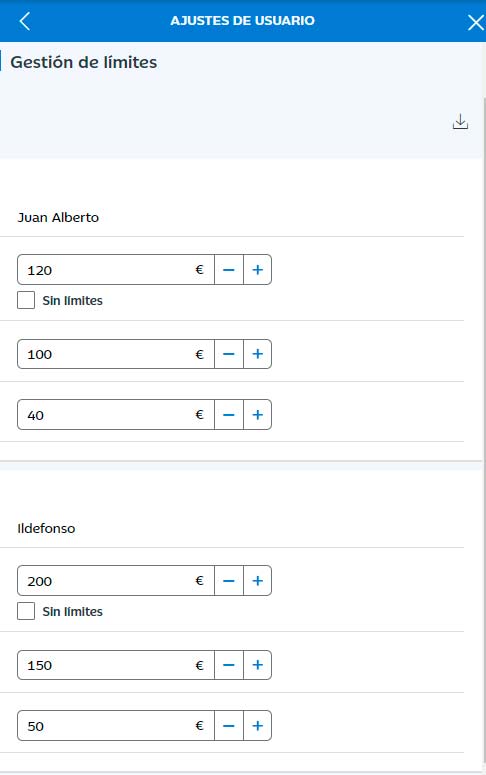The height and width of the screenshot is (775, 486).
Task: Click plus on the 150 € limit
Action: [258, 665]
